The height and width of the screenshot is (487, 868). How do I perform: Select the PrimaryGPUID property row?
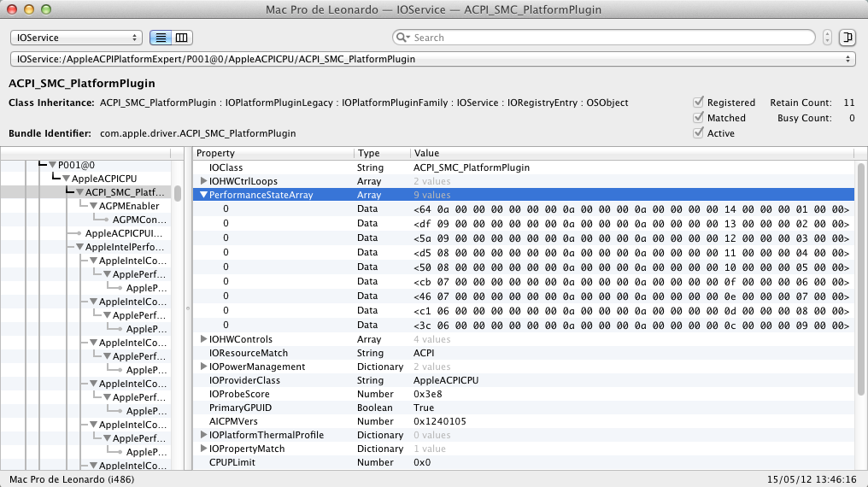523,408
